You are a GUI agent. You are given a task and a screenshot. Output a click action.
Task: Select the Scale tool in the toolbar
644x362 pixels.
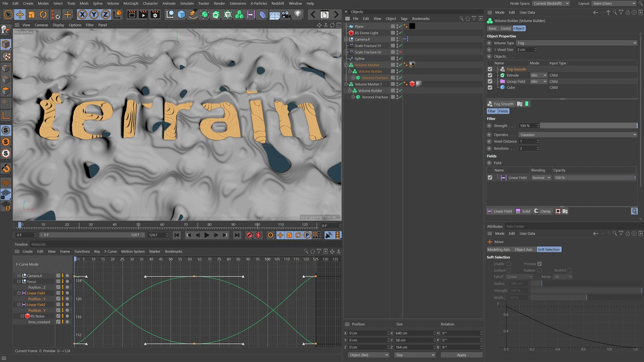pyautogui.click(x=31, y=14)
